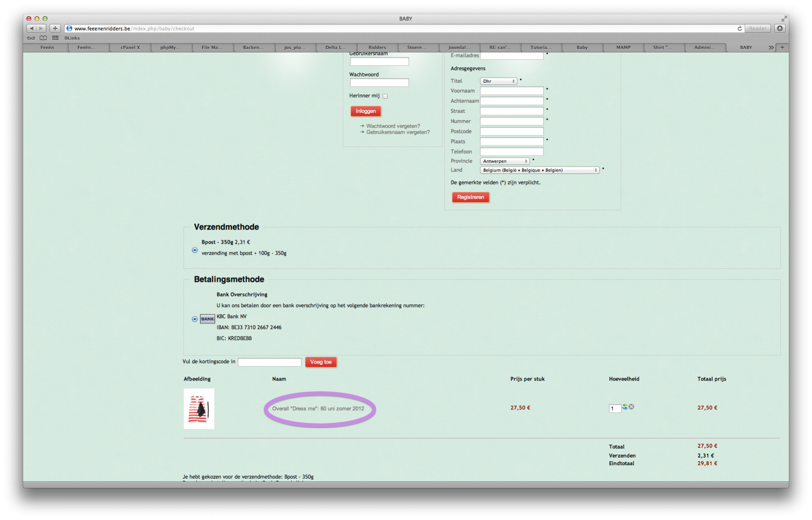Screen dimensions: 812x520
Task: Click the E-mailadres input field
Action: pos(512,56)
